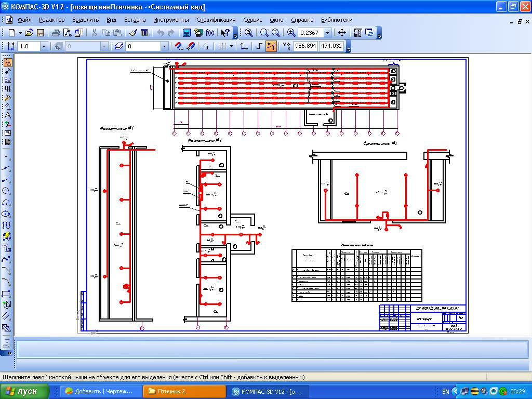The height and width of the screenshot is (399, 532).
Task: Open the variables f(x) panel
Action: coord(210,33)
